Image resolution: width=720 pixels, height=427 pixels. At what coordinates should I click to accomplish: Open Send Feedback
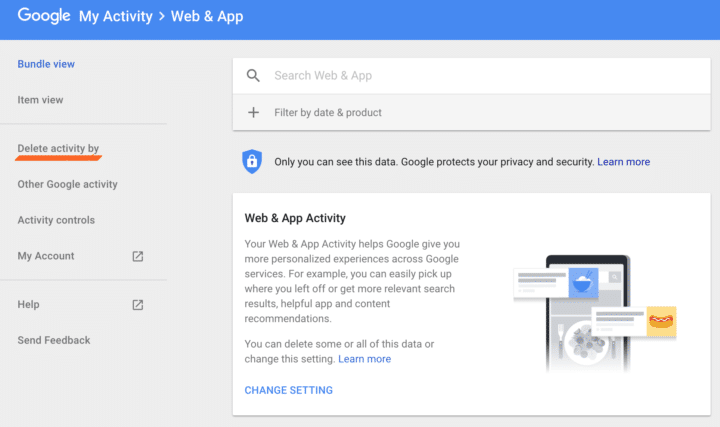(54, 340)
